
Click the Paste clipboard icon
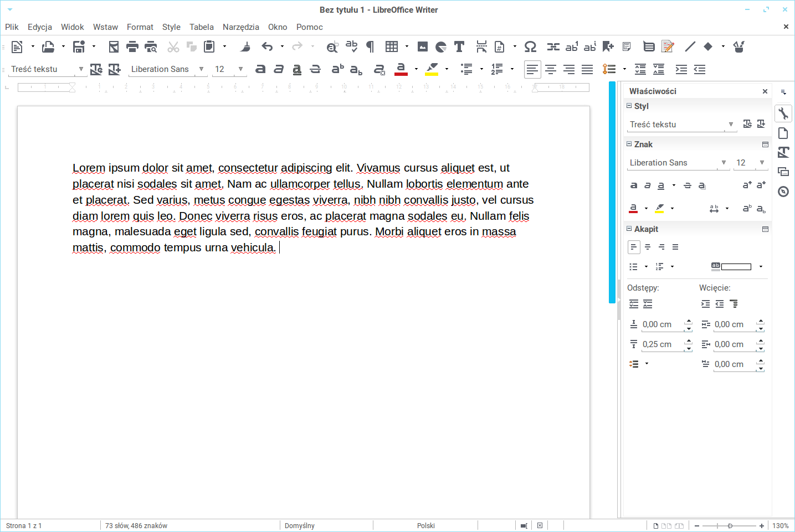pos(209,47)
